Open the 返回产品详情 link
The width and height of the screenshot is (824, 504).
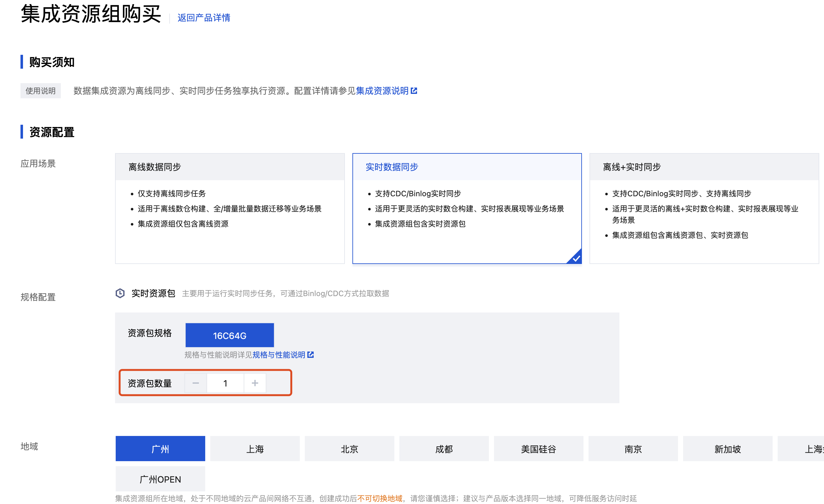click(204, 18)
